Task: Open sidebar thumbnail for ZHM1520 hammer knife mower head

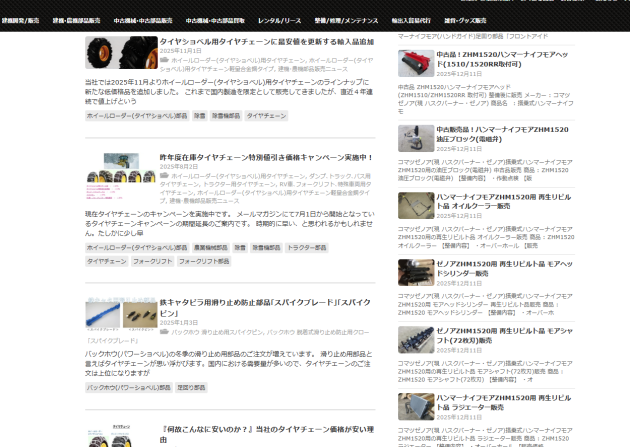Action: [415, 63]
